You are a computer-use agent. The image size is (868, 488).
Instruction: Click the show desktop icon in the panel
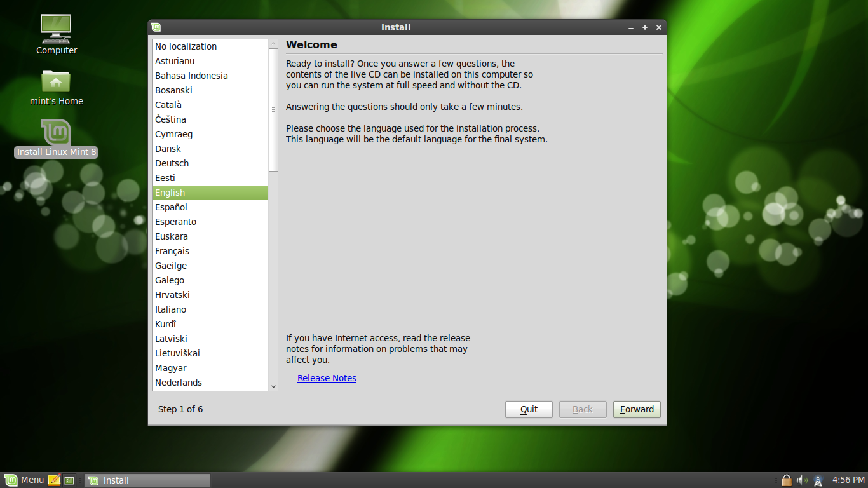69,480
